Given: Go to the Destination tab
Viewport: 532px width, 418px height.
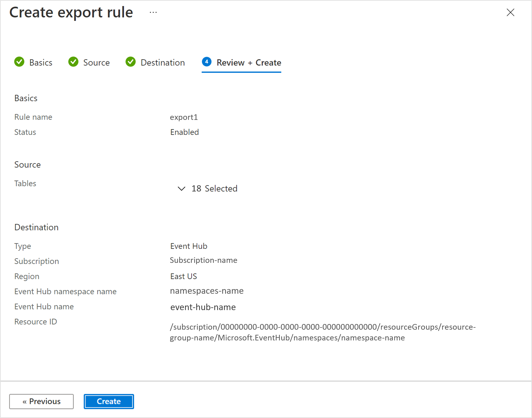Looking at the screenshot, I should click(163, 63).
